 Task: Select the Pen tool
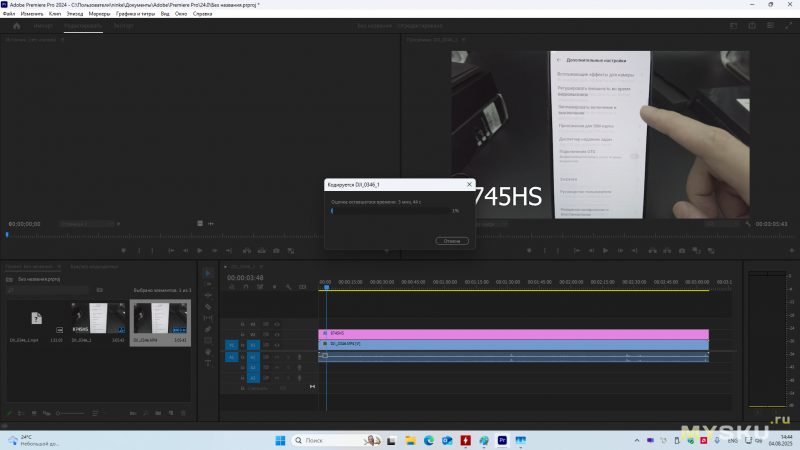tap(208, 329)
